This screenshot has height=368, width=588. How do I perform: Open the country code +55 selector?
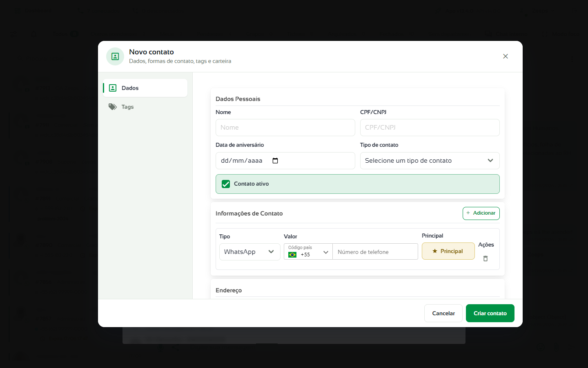coord(308,251)
